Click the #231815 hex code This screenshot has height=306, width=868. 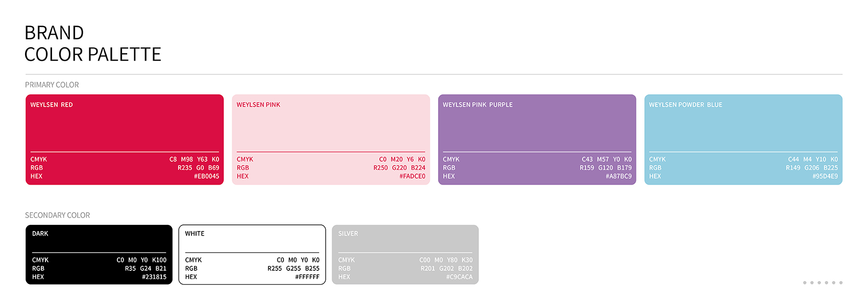154,277
